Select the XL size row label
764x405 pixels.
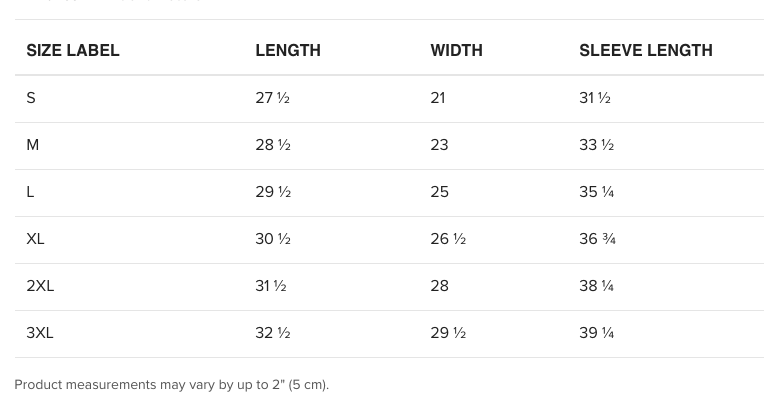point(35,239)
